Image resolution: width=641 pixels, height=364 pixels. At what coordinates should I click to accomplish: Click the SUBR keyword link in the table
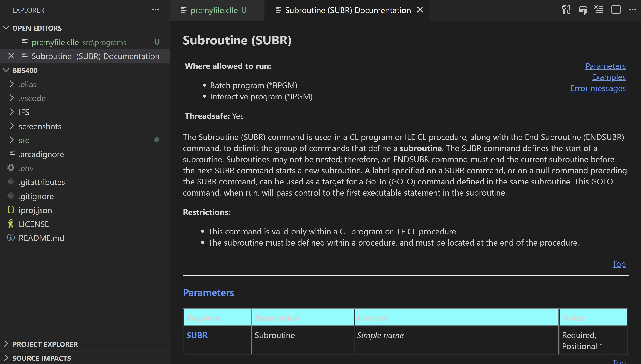pyautogui.click(x=197, y=335)
